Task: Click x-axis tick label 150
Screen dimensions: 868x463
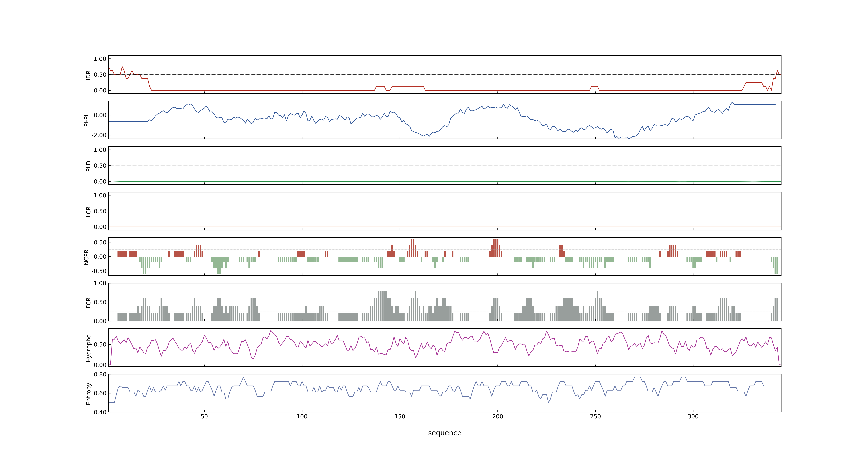Action: tap(400, 416)
